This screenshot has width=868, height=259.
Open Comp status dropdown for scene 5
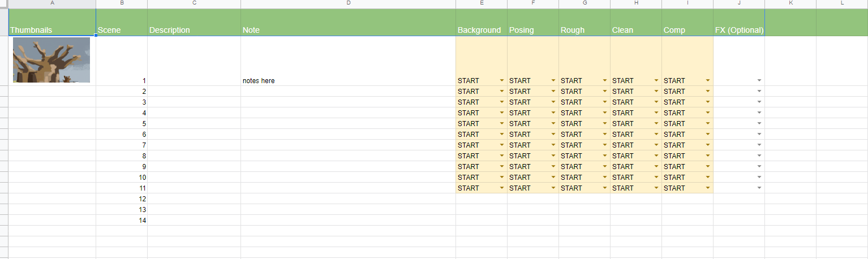(x=707, y=124)
